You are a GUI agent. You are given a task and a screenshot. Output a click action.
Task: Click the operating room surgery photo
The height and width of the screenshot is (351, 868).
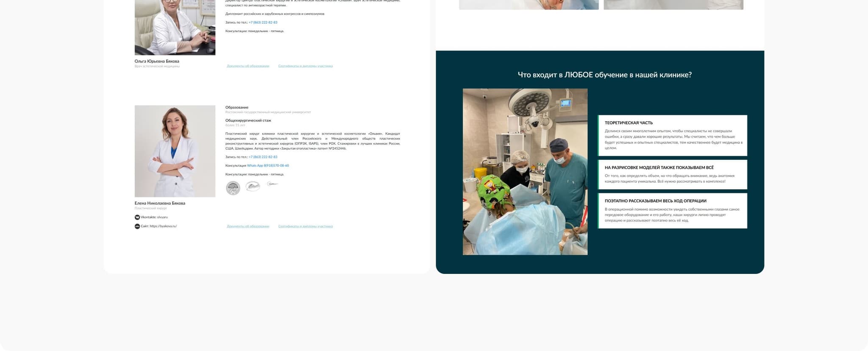(x=525, y=172)
